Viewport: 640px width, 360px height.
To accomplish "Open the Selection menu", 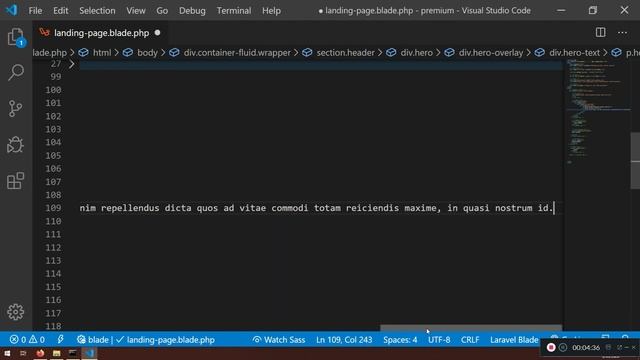I will (x=97, y=11).
